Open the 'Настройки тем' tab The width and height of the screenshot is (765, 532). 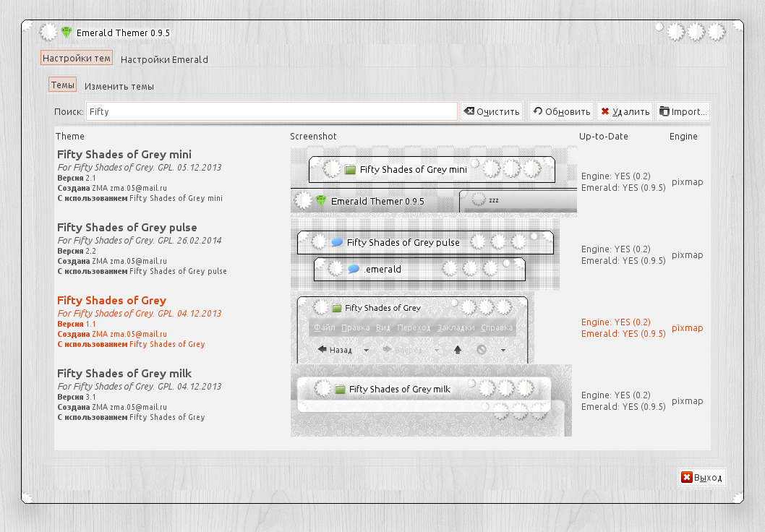coord(77,58)
